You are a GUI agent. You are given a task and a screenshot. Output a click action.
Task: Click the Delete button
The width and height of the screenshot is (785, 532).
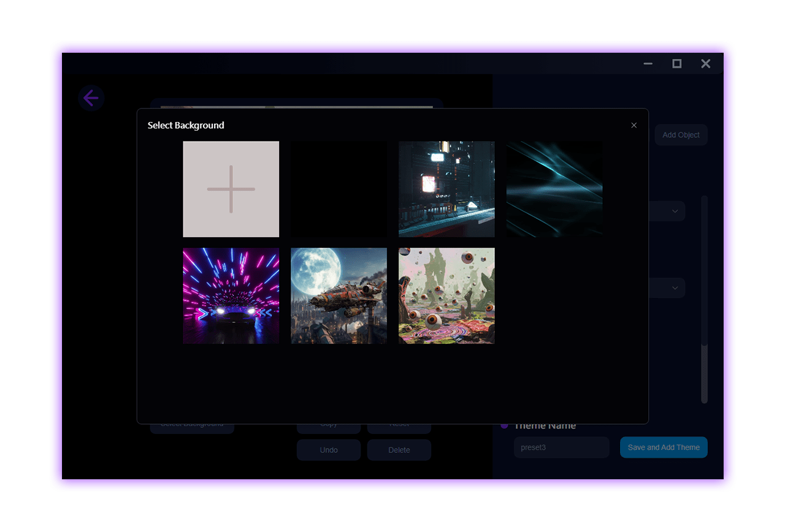click(399, 450)
